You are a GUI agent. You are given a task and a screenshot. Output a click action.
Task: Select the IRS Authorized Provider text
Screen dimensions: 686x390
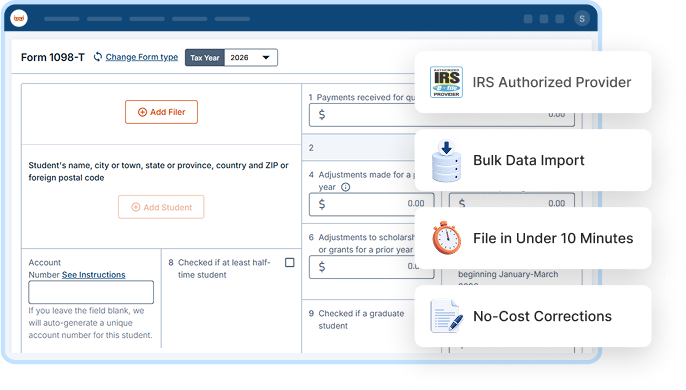point(552,82)
